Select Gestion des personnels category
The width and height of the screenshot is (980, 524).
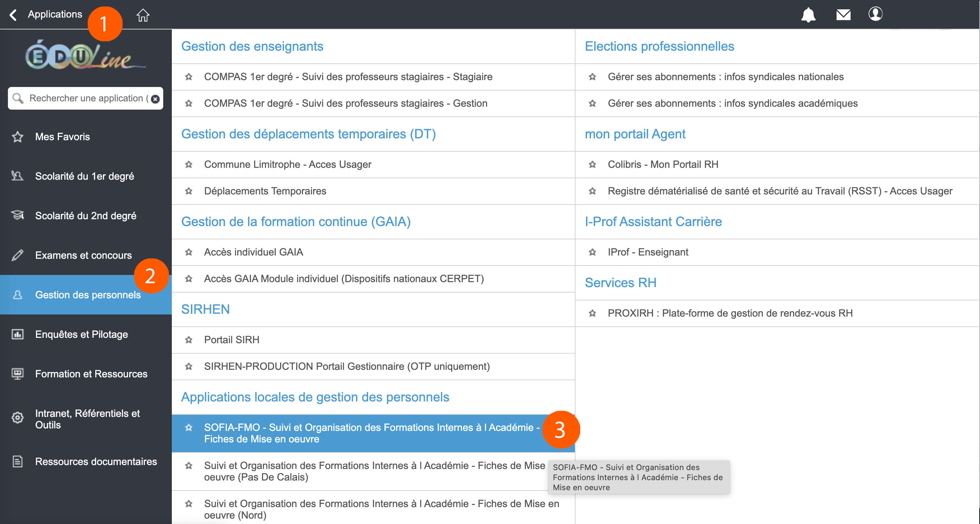[86, 295]
